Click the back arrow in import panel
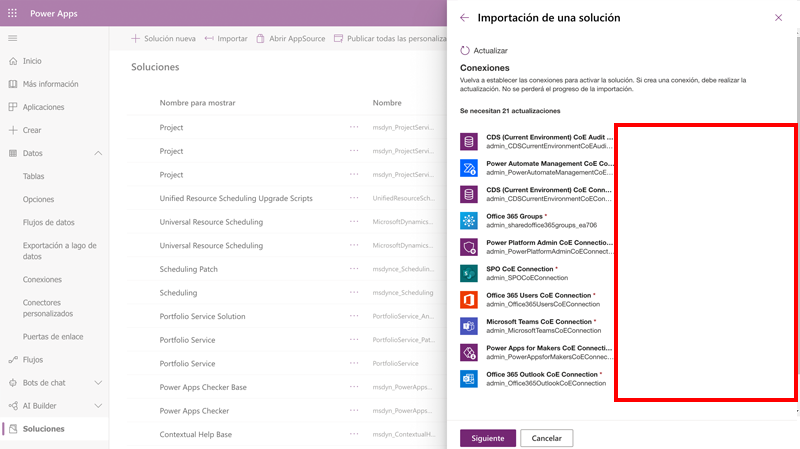 click(464, 18)
